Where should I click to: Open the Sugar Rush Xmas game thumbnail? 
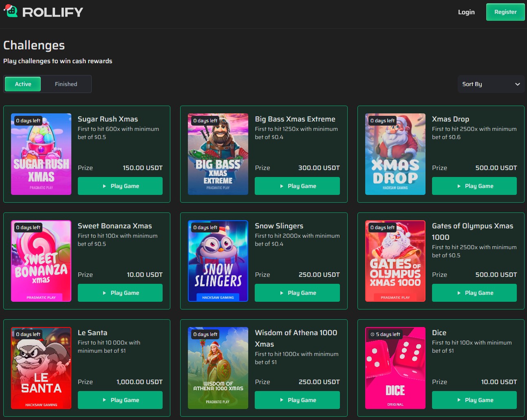41,154
